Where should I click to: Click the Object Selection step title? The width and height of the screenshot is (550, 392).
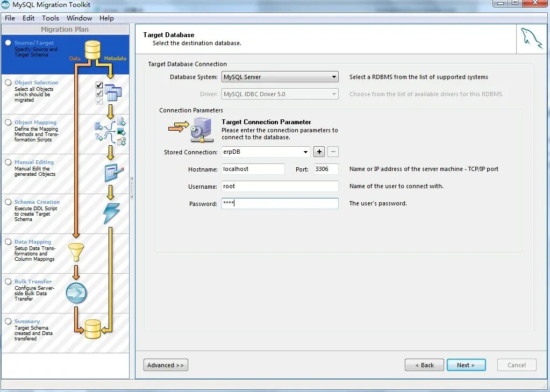pos(36,82)
